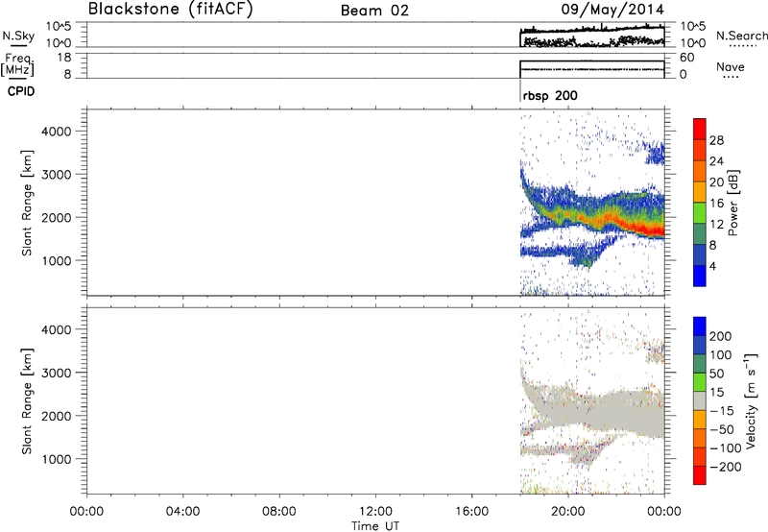Click the '04:00' time axis tick label
Screen dimensions: 768x532
tap(182, 512)
